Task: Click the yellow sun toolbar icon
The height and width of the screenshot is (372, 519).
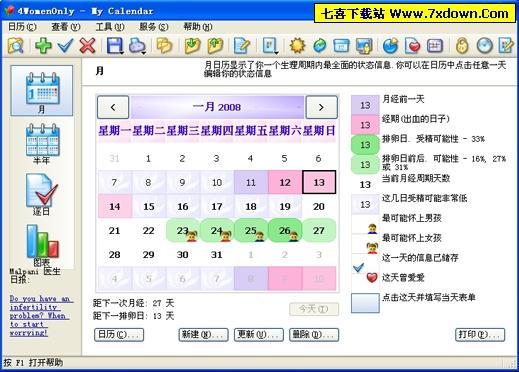Action: coord(297,46)
